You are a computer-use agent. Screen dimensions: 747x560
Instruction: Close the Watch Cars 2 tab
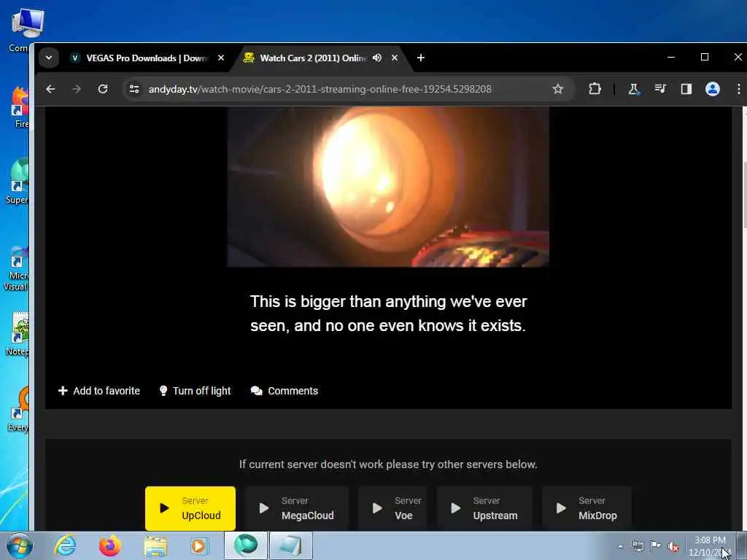point(395,58)
